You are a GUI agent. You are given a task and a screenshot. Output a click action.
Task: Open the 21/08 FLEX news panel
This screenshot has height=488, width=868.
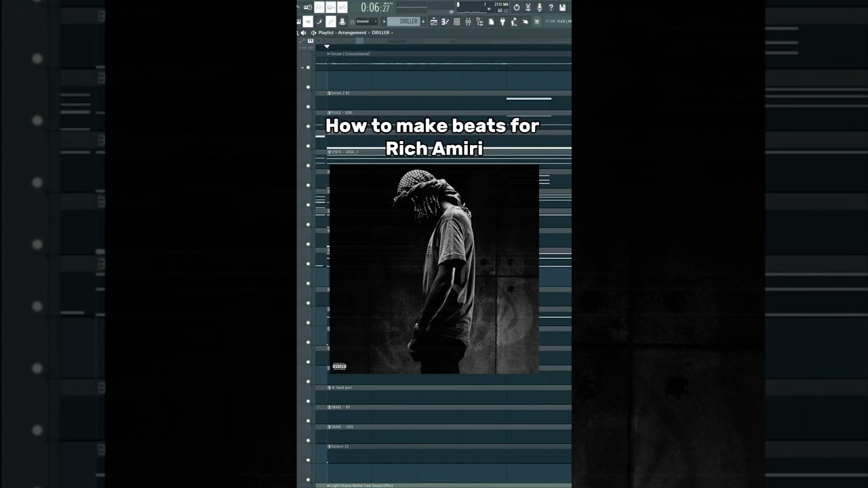557,22
